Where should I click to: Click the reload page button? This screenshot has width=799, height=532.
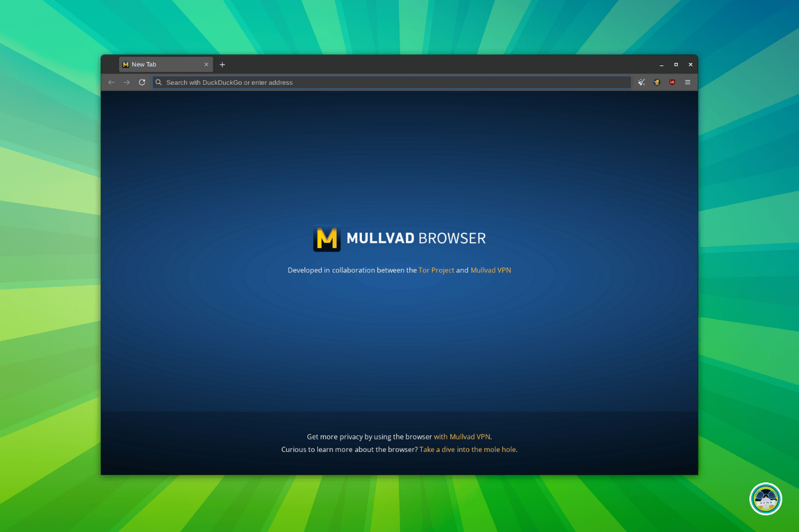142,82
